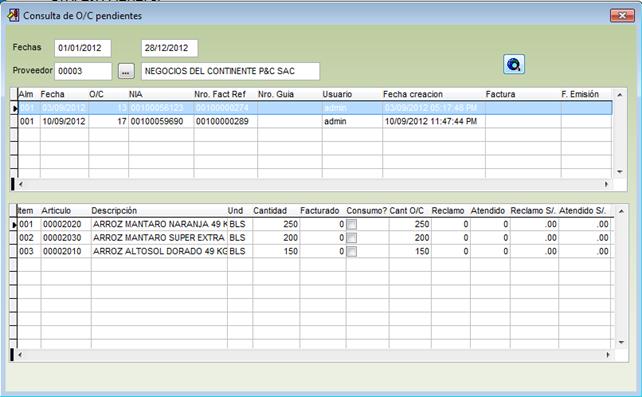Toggle Consumo checkbox for ARROZ ALTOSOL DORADO
This screenshot has width=642, height=397.
tap(352, 251)
